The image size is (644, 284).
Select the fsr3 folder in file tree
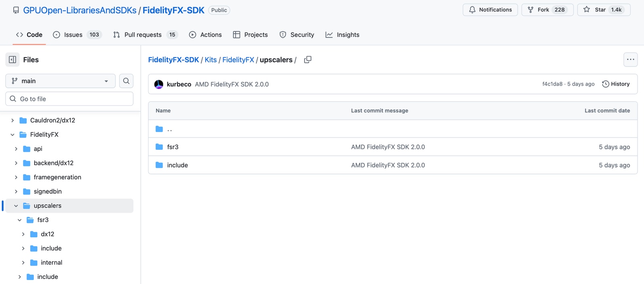tap(43, 220)
